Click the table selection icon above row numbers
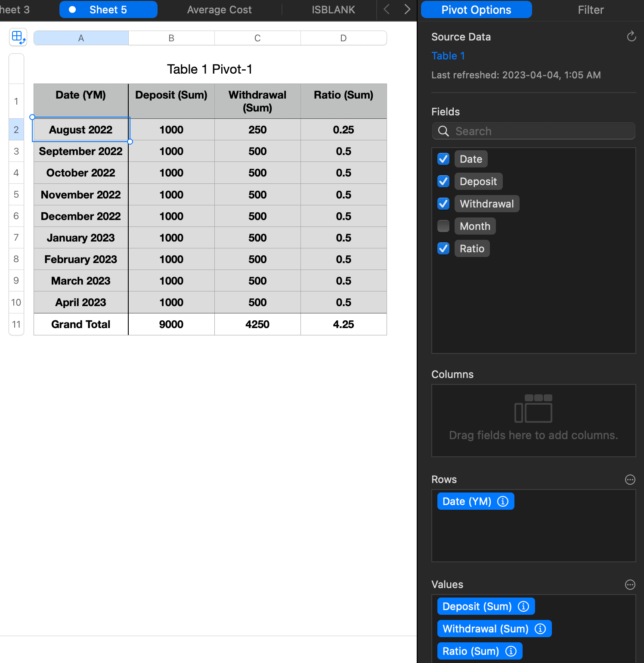Viewport: 644px width, 663px height. pos(18,37)
